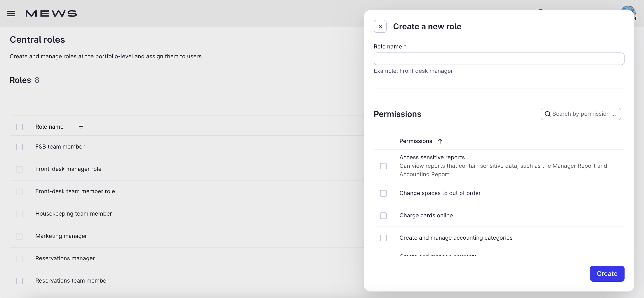Select the Reservations team member checkbox
This screenshot has width=644, height=298.
(x=19, y=281)
